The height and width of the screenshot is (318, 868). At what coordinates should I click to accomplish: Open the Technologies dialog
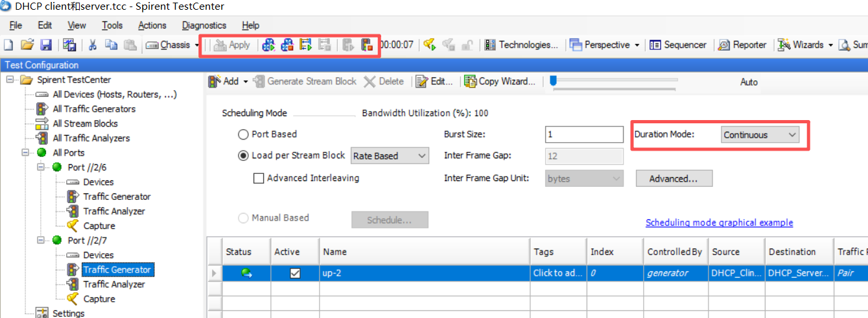[521, 45]
